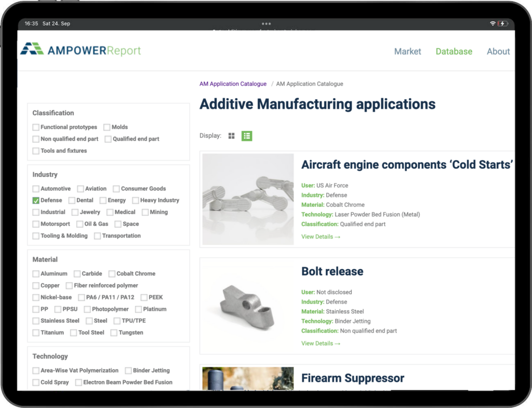Tick the Qualified end part checkbox
The width and height of the screenshot is (532, 408).
pyautogui.click(x=108, y=139)
